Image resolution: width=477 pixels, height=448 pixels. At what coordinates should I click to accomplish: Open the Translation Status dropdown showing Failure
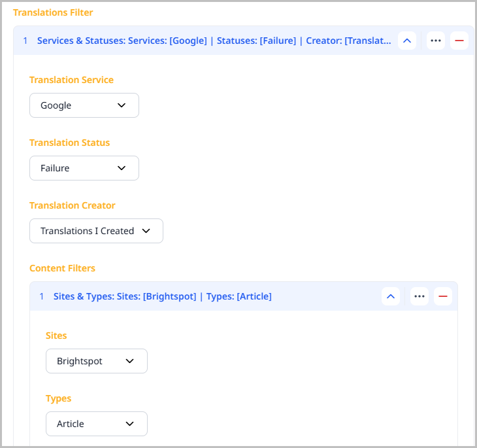tap(84, 168)
